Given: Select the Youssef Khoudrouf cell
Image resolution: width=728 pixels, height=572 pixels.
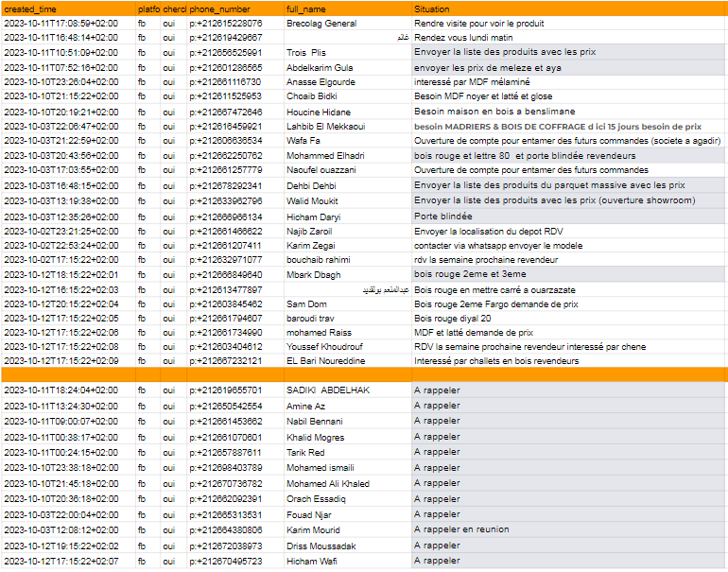Looking at the screenshot, I should point(348,347).
